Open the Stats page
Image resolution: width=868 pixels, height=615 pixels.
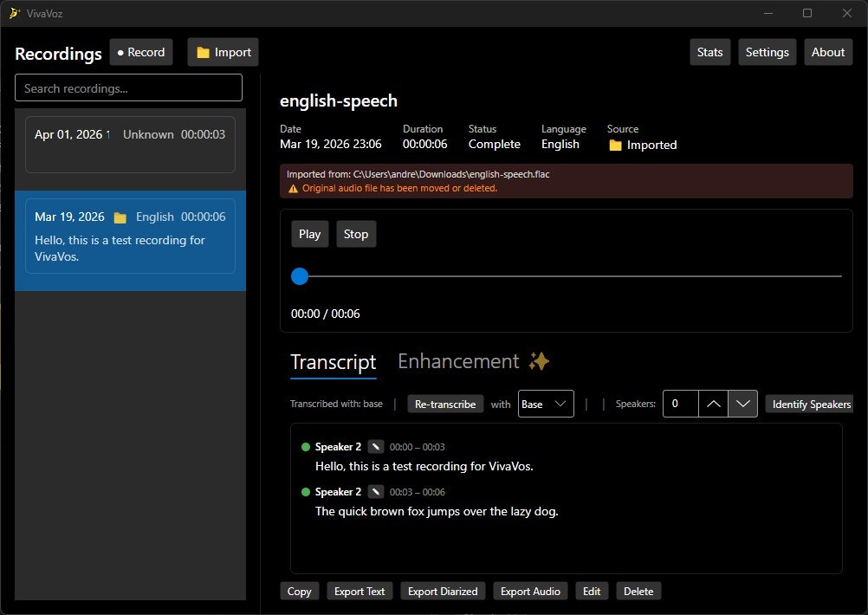point(709,52)
